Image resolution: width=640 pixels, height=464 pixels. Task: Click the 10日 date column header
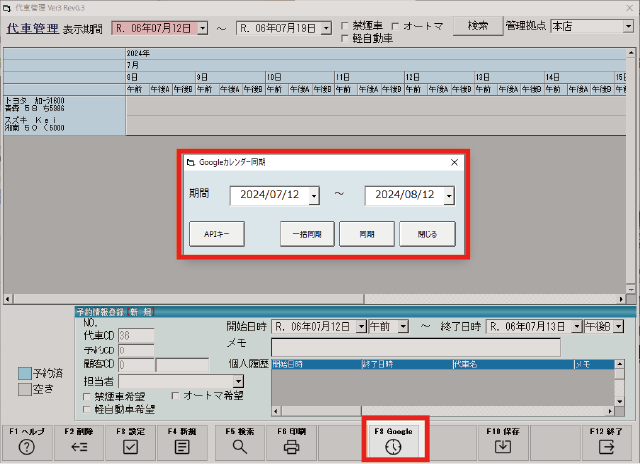coord(300,77)
